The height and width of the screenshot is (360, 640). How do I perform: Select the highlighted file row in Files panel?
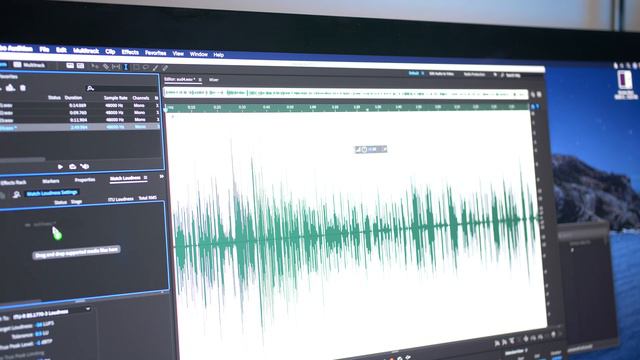[80, 127]
